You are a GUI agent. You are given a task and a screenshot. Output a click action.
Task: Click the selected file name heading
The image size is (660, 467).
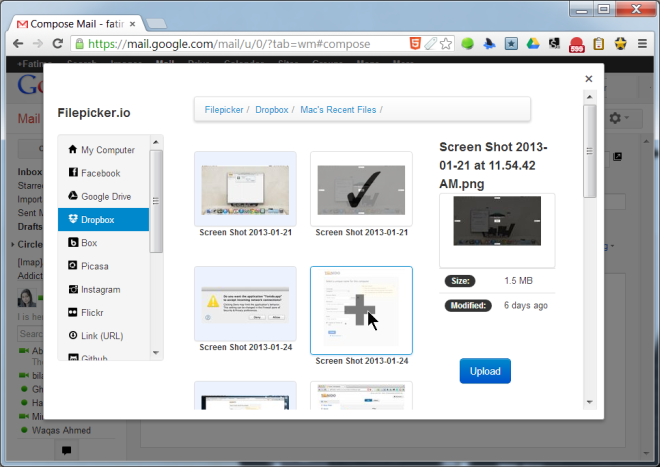[x=493, y=165]
